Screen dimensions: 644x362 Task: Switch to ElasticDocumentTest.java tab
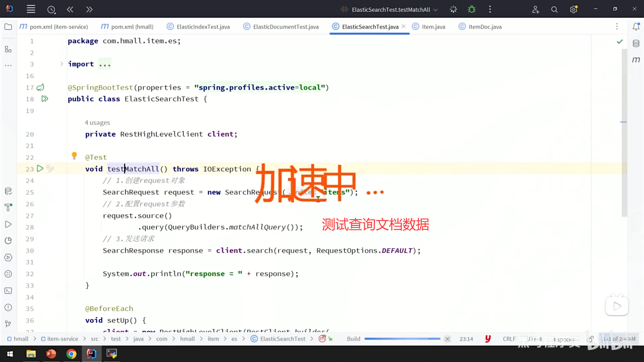click(285, 27)
